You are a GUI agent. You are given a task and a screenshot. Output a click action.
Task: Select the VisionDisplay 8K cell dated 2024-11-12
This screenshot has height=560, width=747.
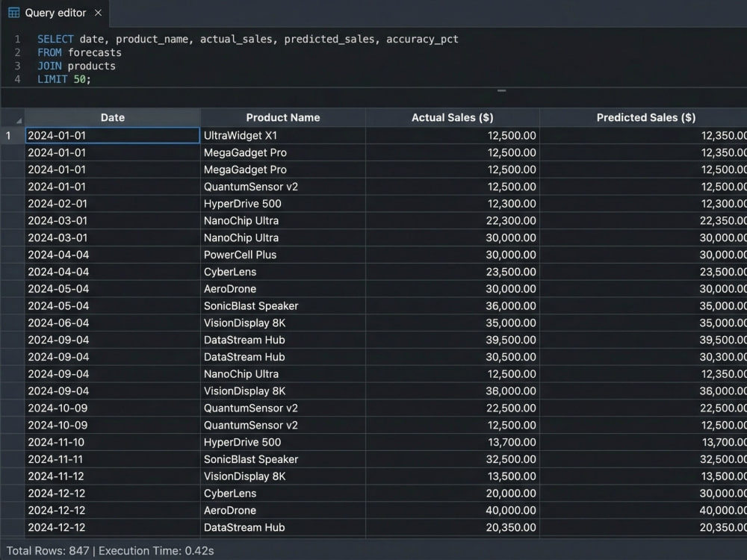pyautogui.click(x=283, y=476)
